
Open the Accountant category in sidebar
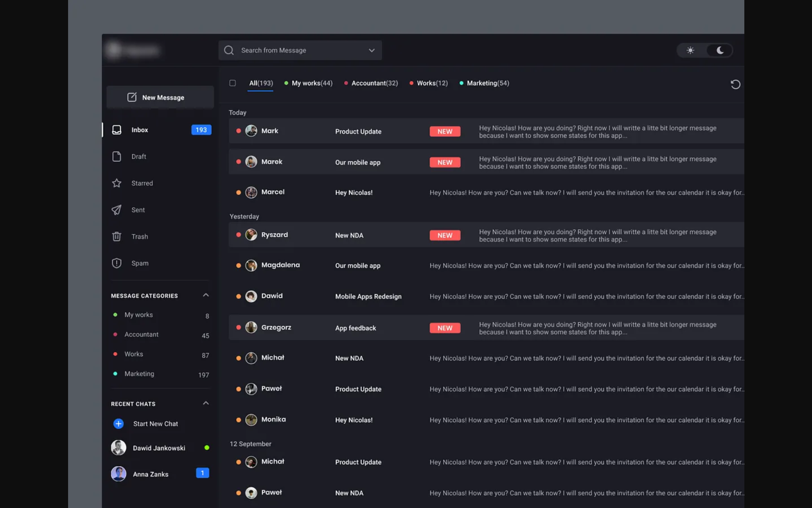[x=161, y=334]
